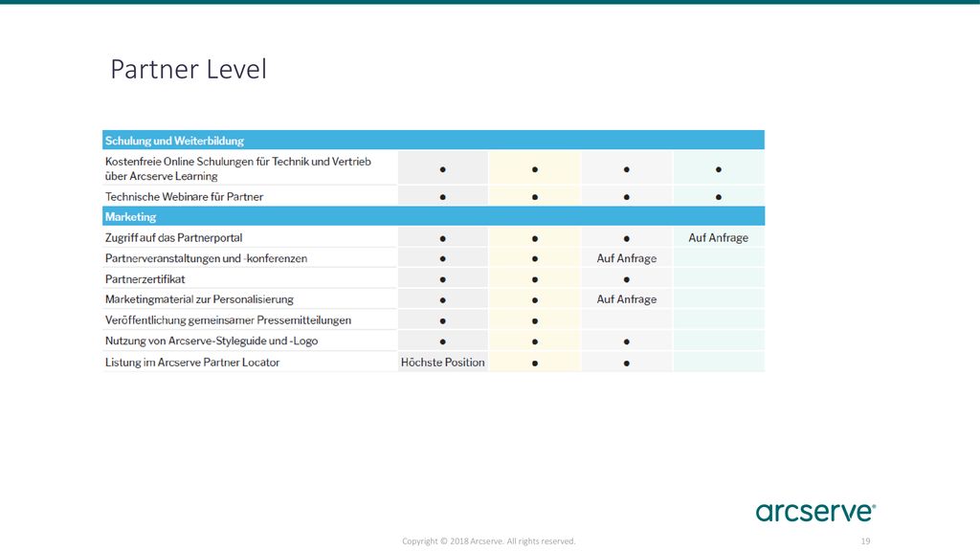This screenshot has width=980, height=551.
Task: Click 'Nutzung von Arcserve-Styleguide und -Logo' label
Action: click(212, 342)
